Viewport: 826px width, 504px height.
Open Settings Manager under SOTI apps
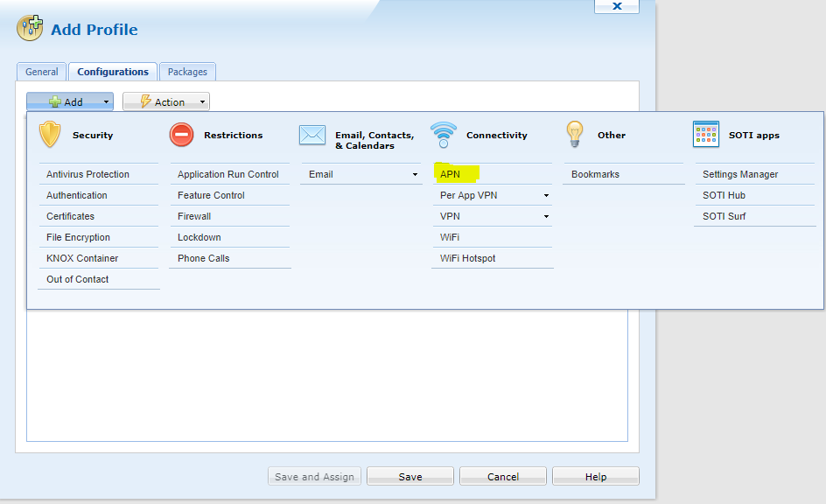(754, 174)
